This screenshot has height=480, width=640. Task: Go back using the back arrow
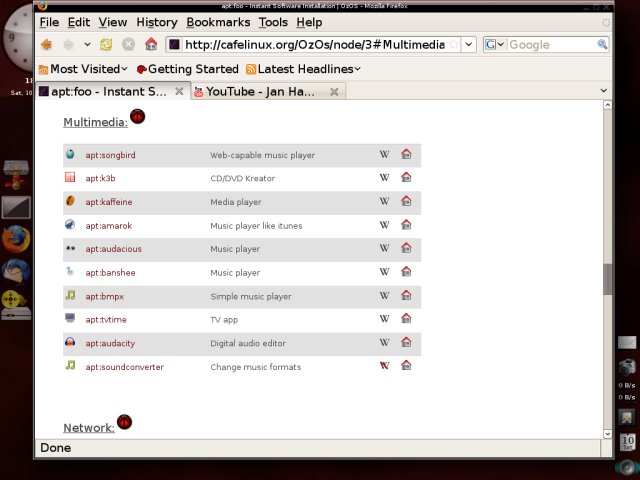pos(46,44)
